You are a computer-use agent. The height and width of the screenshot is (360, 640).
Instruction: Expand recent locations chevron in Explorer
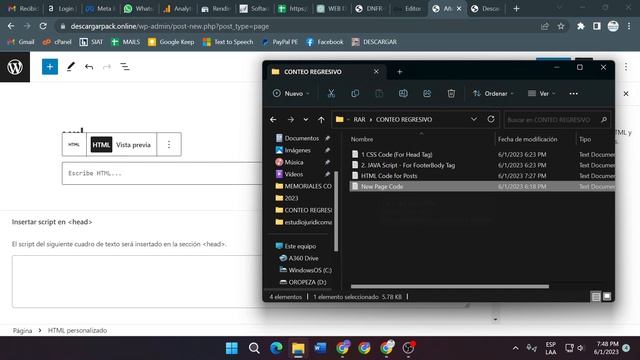[306, 120]
